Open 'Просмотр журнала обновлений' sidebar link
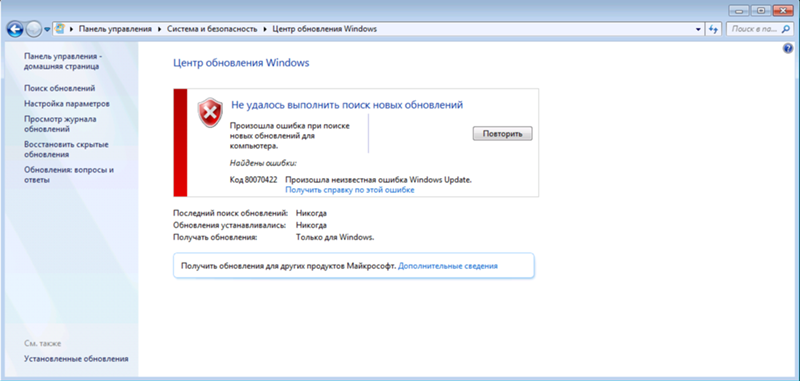The image size is (800, 381). [x=60, y=124]
